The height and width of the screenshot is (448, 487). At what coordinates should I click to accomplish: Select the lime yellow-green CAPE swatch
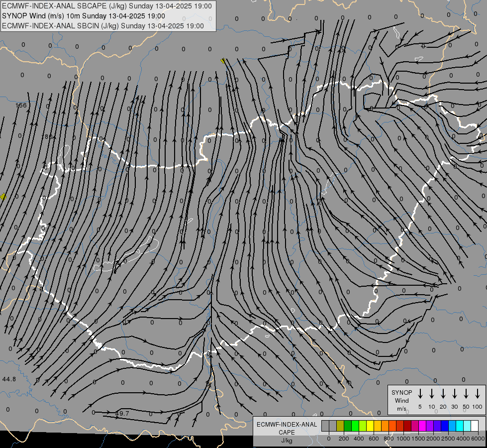(363, 426)
